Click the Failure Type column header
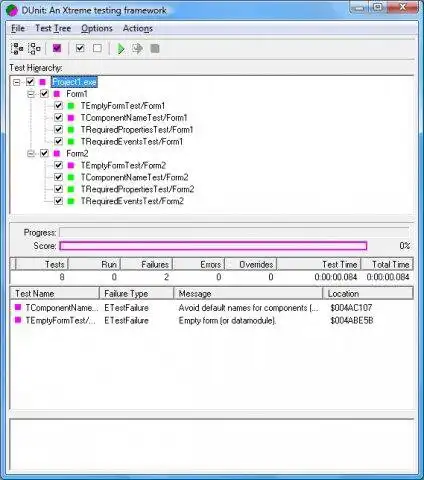 click(137, 293)
